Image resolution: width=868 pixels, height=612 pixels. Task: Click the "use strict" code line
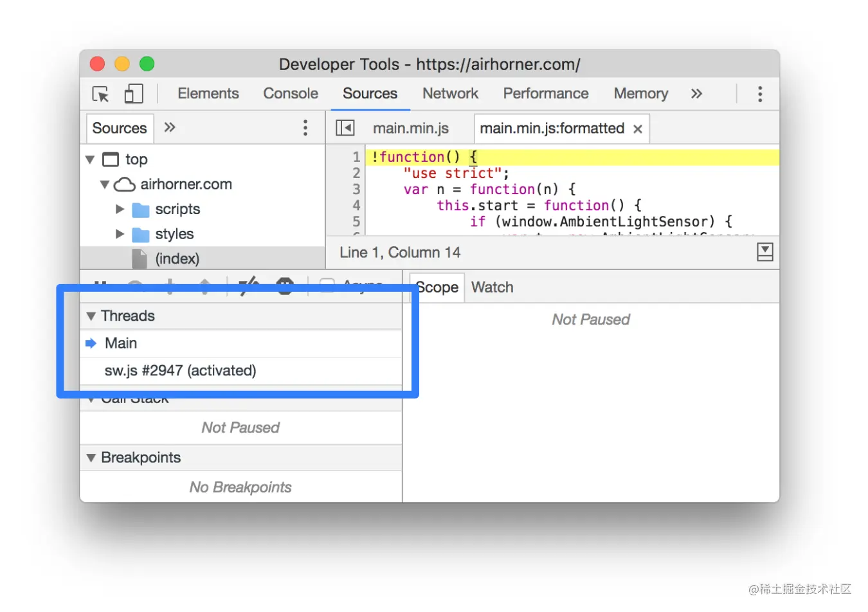click(457, 173)
